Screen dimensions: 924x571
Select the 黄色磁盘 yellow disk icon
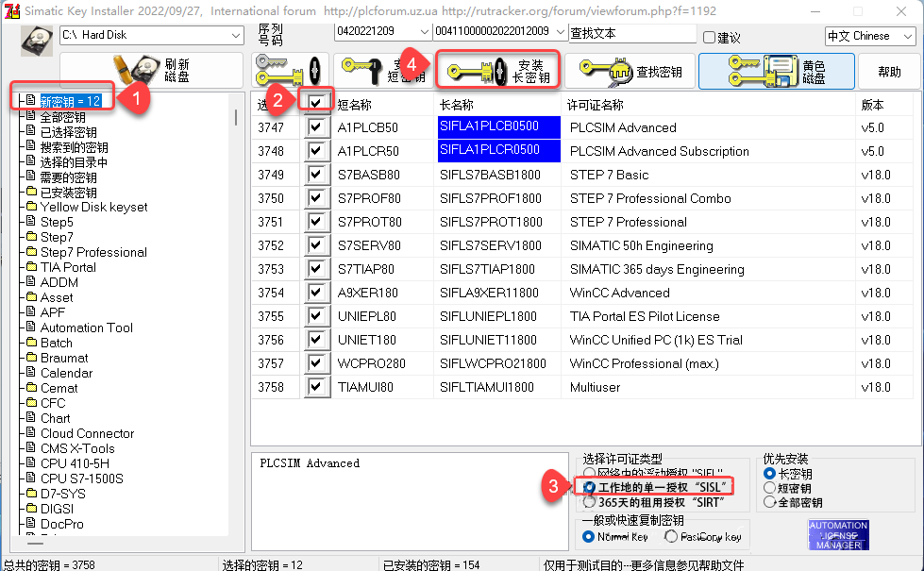776,71
